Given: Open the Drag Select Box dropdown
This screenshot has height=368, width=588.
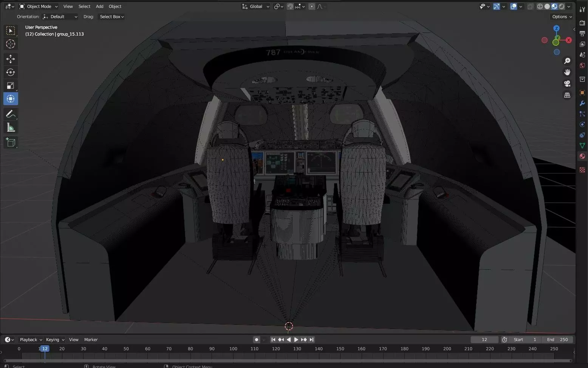Looking at the screenshot, I should click(111, 17).
